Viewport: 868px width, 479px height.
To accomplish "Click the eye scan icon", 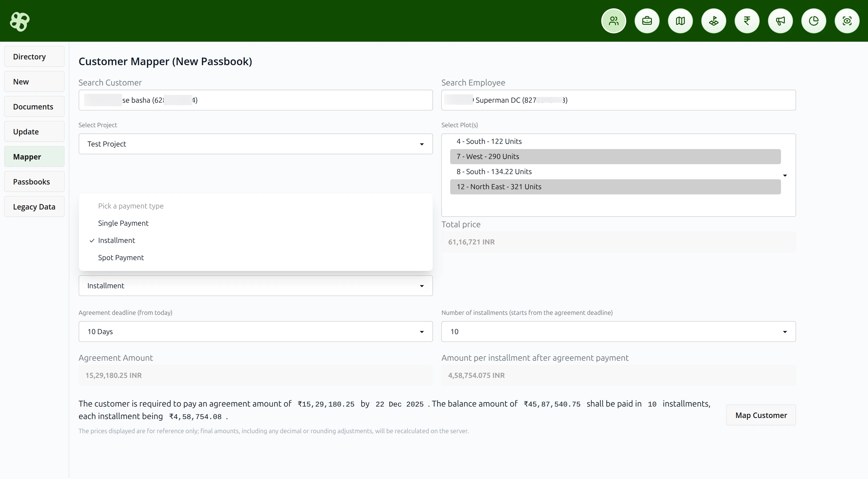I will click(847, 21).
